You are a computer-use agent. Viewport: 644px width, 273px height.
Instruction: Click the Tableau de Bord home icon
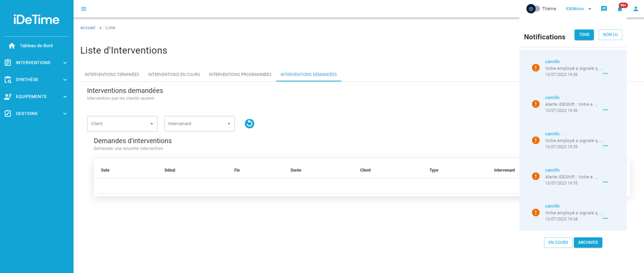12,46
